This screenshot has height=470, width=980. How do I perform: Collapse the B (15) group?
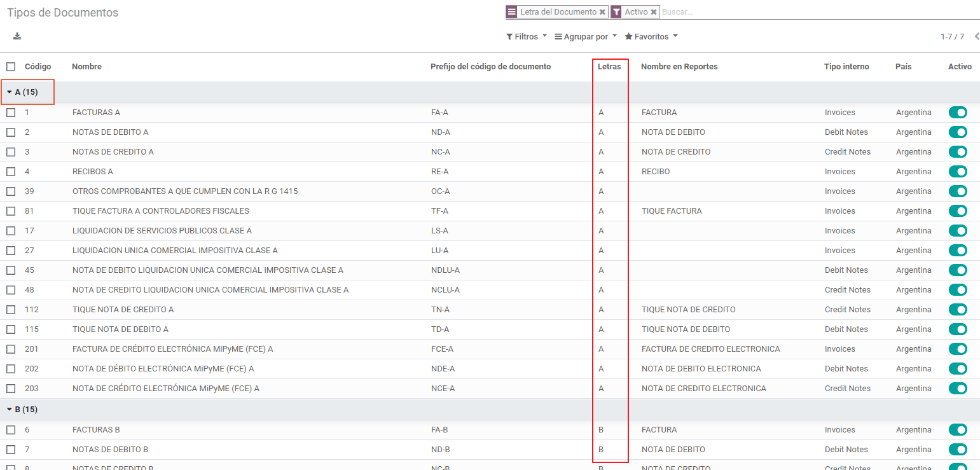(22, 410)
